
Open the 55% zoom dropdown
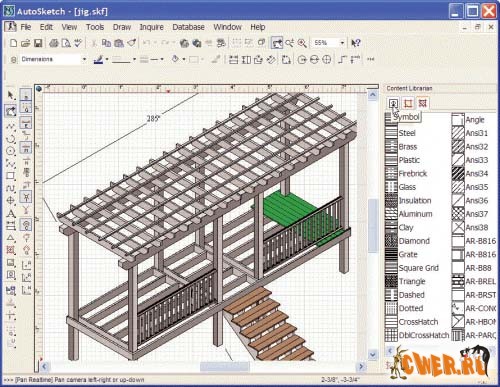[x=342, y=43]
